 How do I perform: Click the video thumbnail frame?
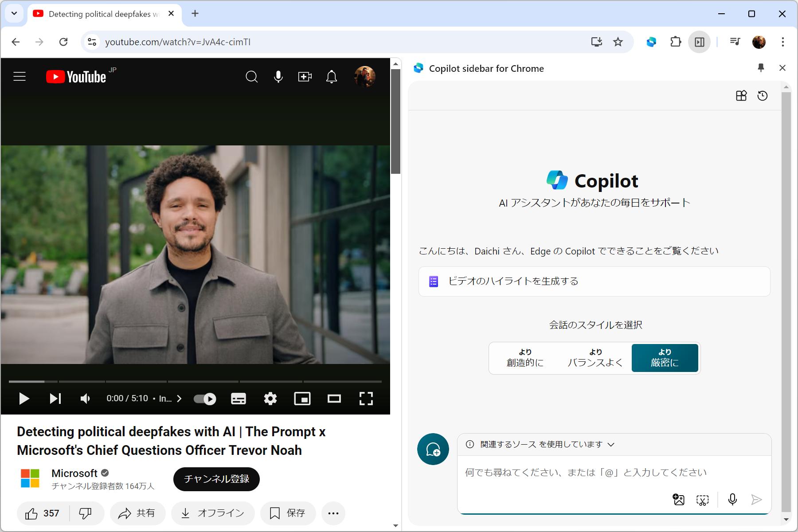click(x=195, y=254)
